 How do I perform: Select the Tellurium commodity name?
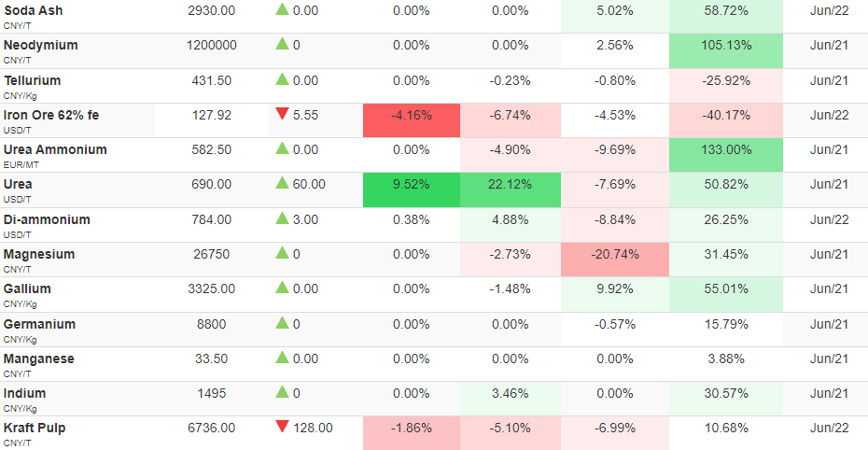tap(32, 81)
